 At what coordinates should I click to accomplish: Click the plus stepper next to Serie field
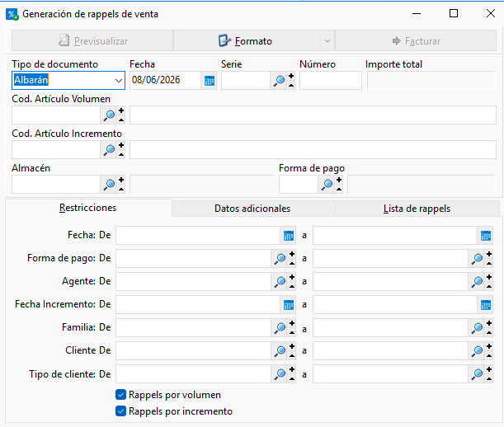click(x=291, y=77)
